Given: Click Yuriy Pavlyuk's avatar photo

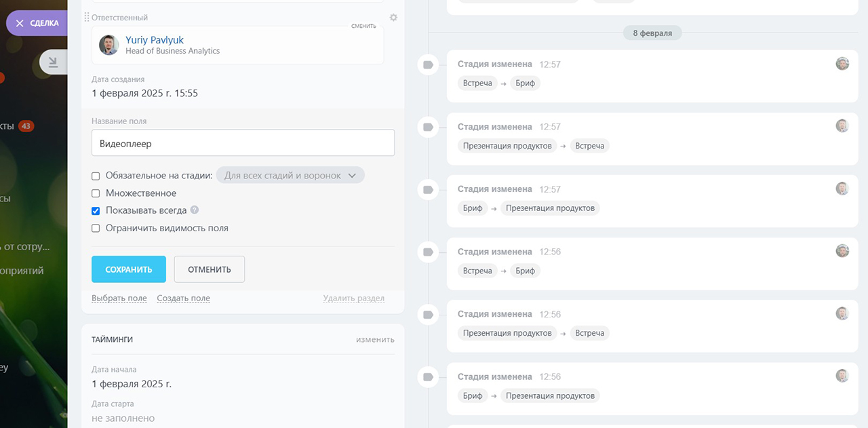Looking at the screenshot, I should (109, 45).
